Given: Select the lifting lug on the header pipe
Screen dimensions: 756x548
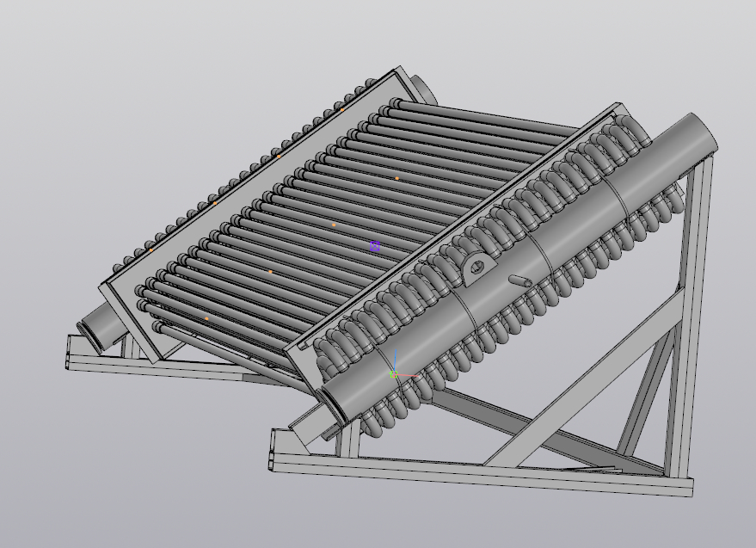Looking at the screenshot, I should [x=479, y=267].
